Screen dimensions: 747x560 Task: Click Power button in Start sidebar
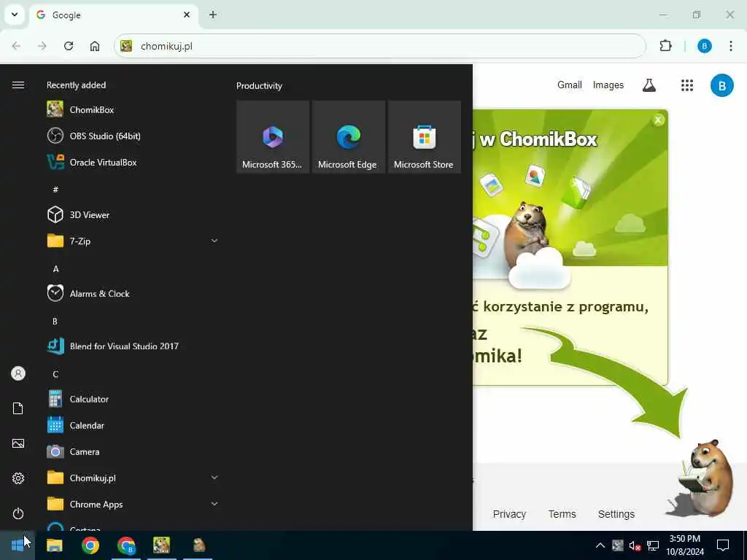point(18,513)
